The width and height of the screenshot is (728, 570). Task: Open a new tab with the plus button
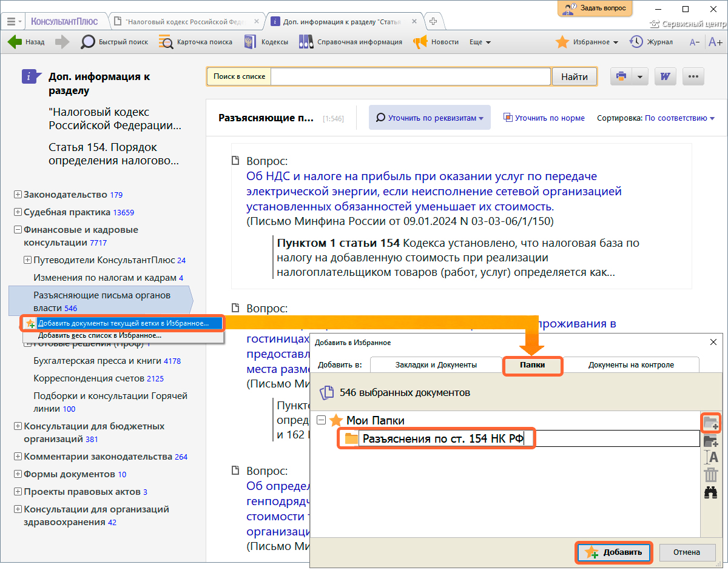tap(433, 21)
